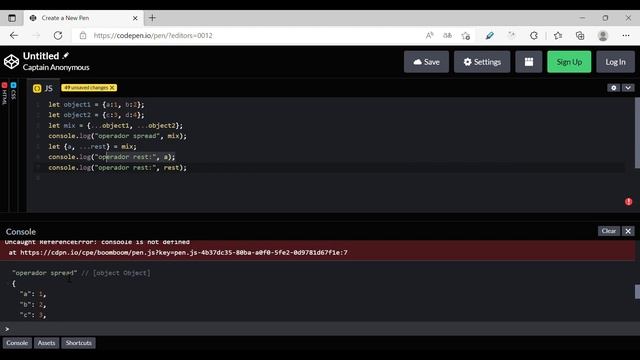Screen dimensions: 640x360
Task: Click code line 'let {a, ...rest} = mix;'
Action: click(x=92, y=147)
